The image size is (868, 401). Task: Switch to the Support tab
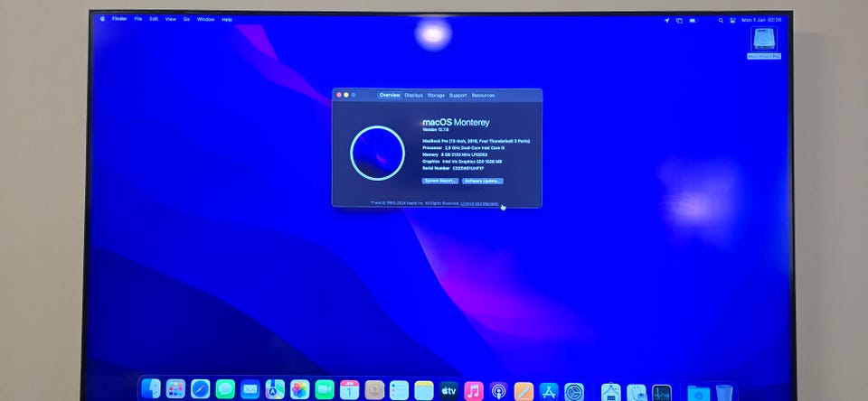click(458, 95)
